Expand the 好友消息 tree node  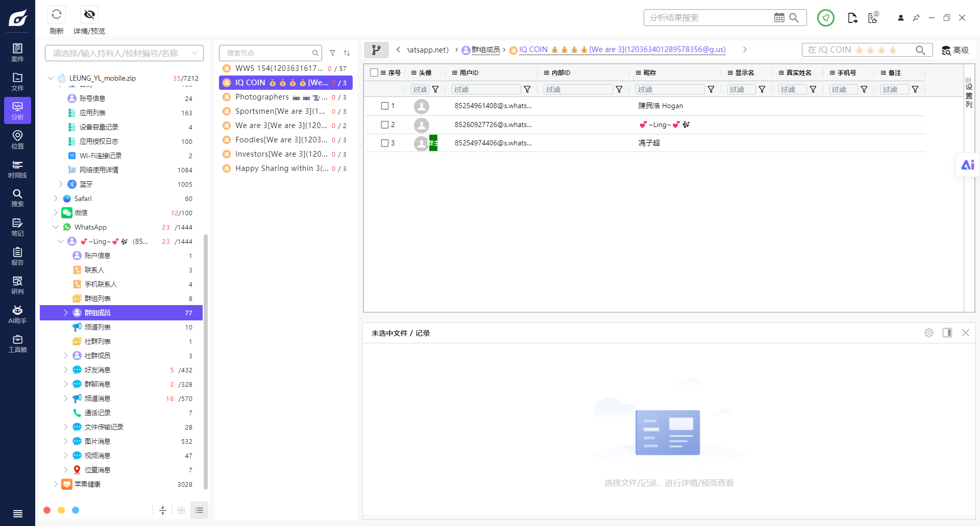coord(65,370)
